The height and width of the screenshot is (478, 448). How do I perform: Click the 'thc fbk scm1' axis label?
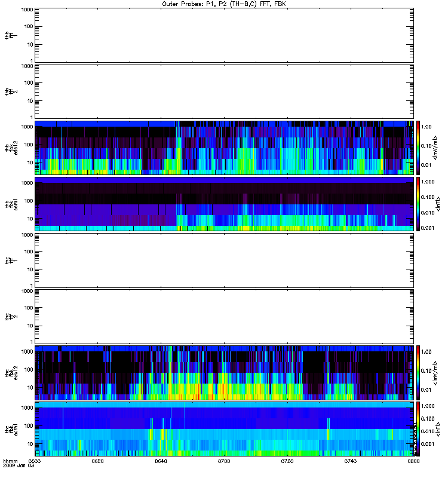tap(11, 429)
